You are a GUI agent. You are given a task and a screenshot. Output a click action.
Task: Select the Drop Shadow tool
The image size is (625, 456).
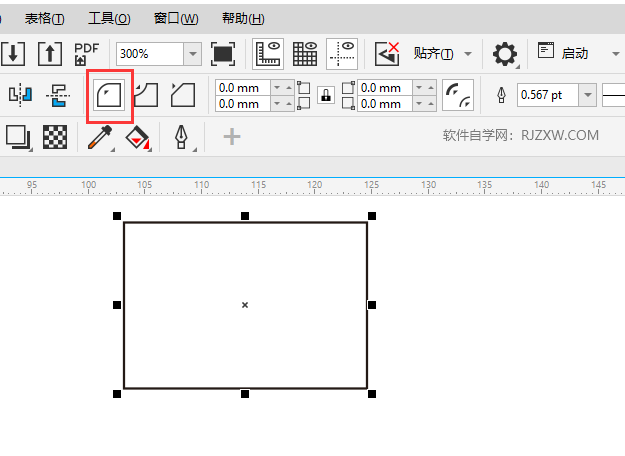pos(18,137)
